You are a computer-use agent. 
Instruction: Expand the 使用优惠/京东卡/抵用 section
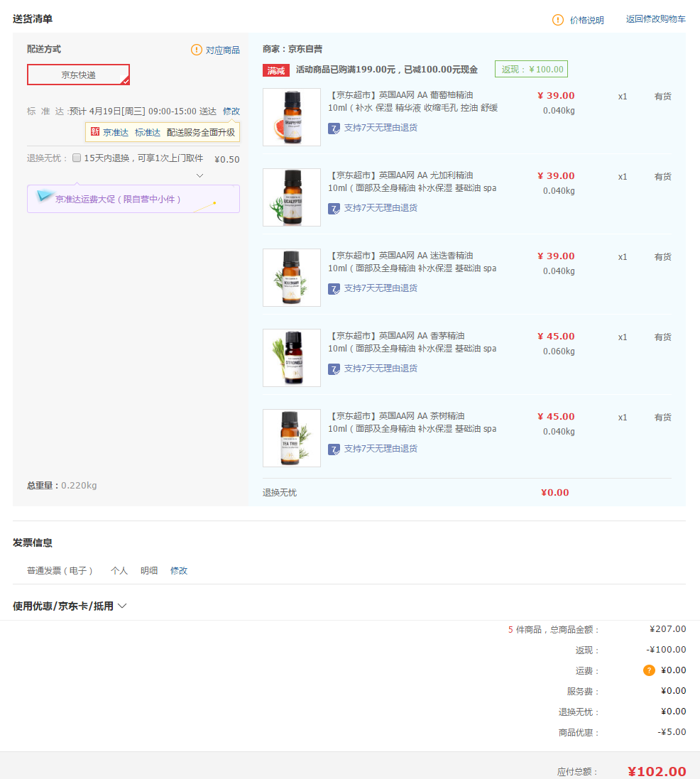[x=122, y=606]
